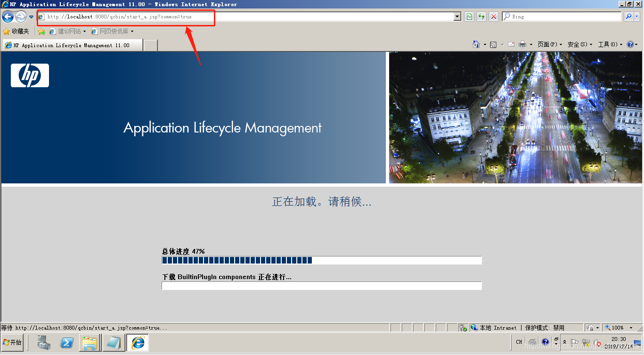644x355 pixels.
Task: Open the recent pages dropdown beside Forward
Action: pos(31,17)
